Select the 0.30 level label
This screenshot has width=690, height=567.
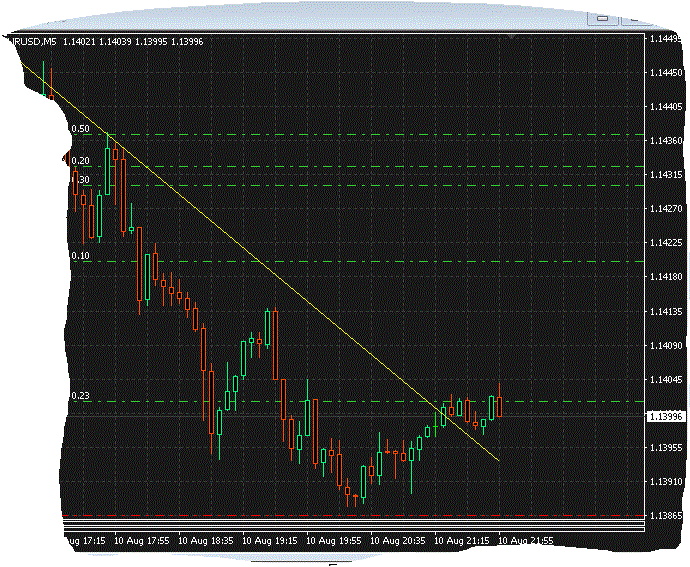click(x=83, y=180)
